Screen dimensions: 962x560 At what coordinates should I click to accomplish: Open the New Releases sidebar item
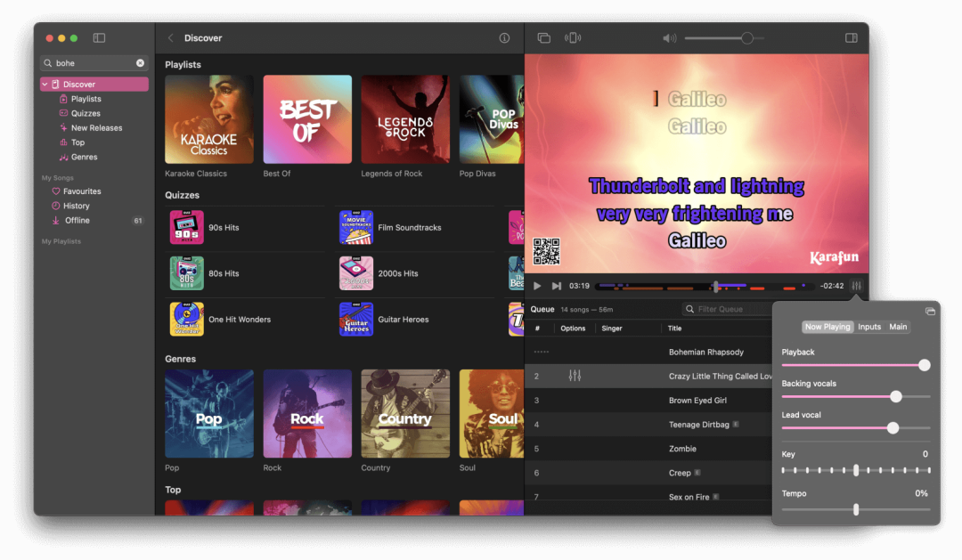point(96,128)
